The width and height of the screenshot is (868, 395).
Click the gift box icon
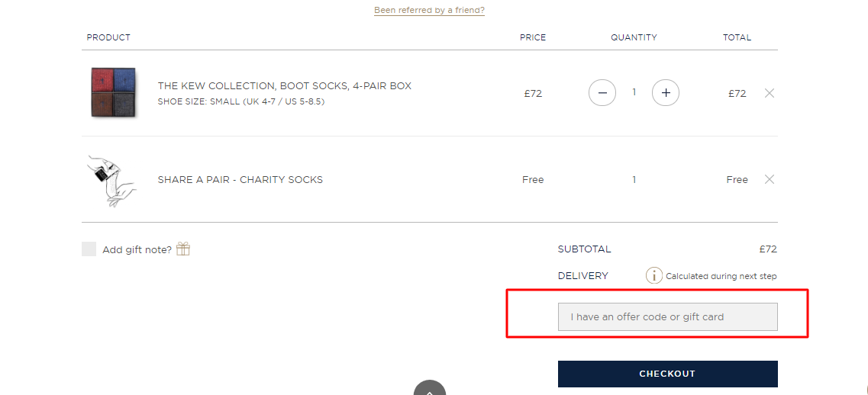pyautogui.click(x=183, y=249)
